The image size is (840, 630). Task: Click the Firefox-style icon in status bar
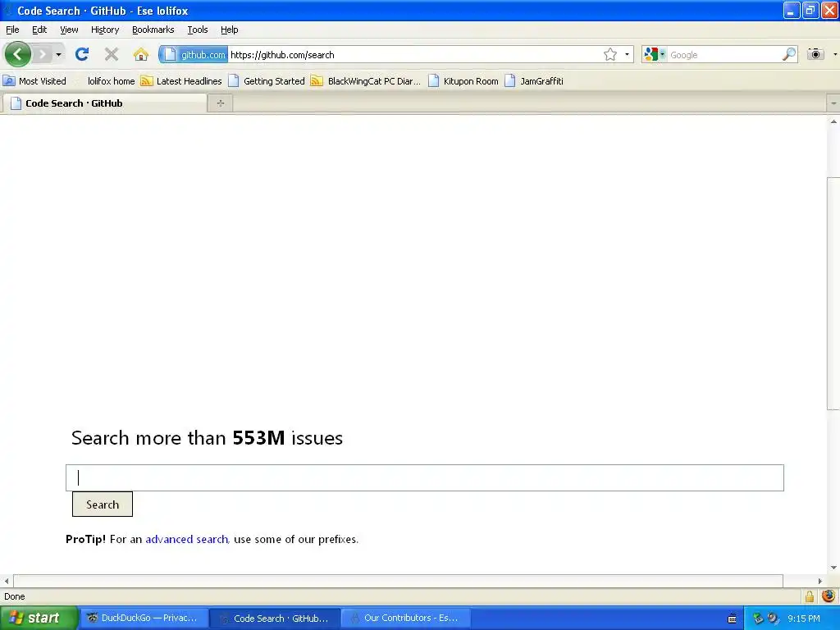tap(829, 596)
